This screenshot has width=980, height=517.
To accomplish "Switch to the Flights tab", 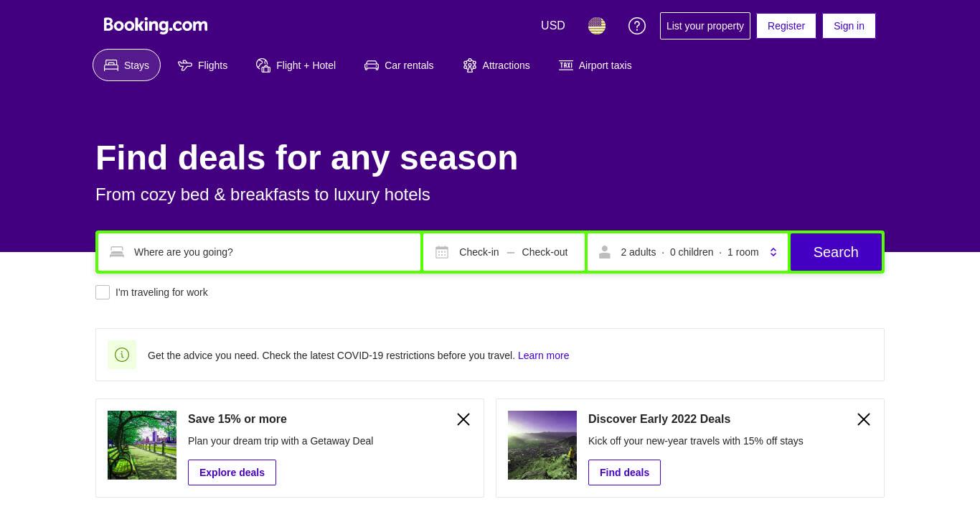I will point(203,65).
